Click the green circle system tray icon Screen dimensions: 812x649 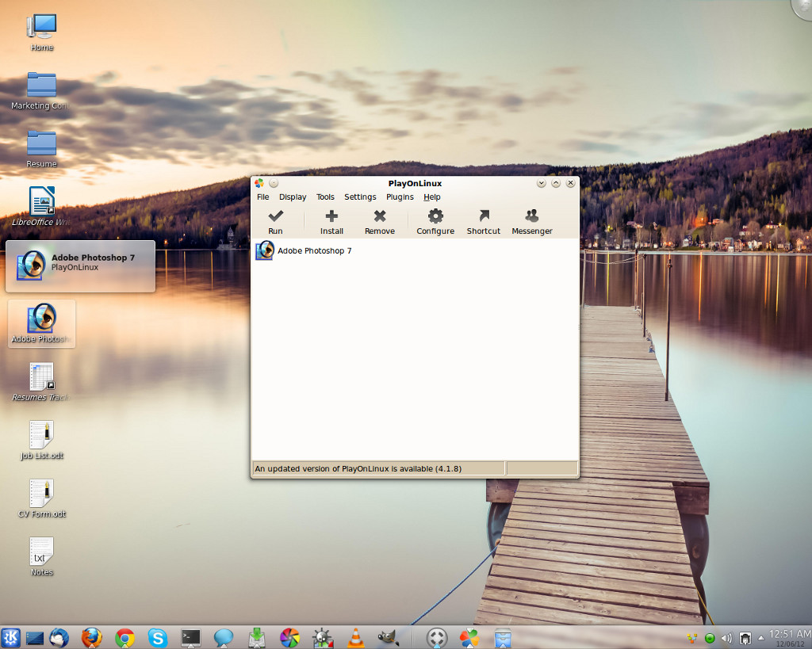[710, 639]
